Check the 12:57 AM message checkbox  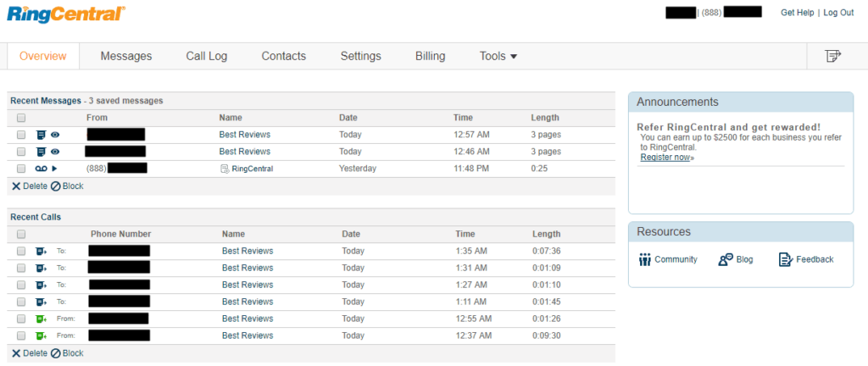click(x=21, y=135)
